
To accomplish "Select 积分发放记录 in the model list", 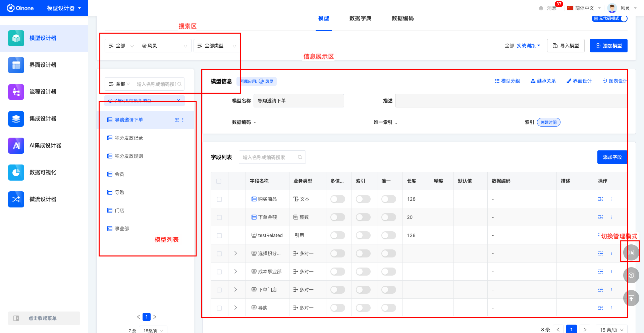I will click(129, 138).
